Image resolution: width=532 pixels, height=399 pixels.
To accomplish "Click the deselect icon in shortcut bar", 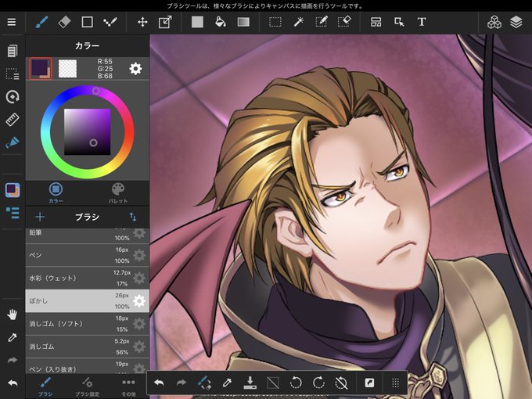I will [x=273, y=383].
